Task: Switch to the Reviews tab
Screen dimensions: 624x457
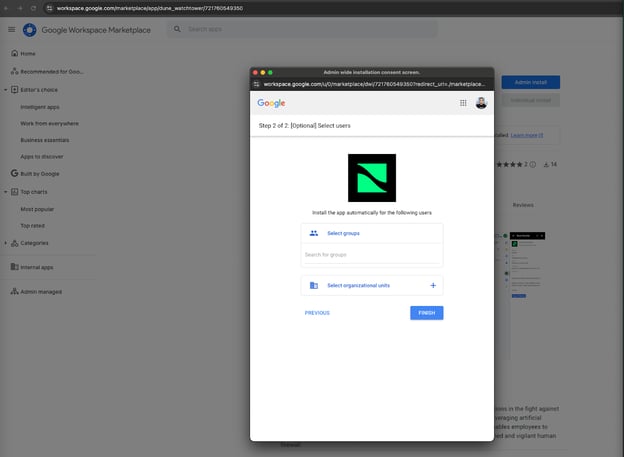Action: pos(523,205)
